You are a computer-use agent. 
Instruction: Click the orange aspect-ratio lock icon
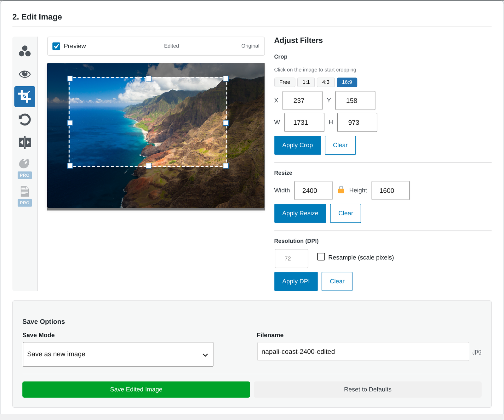point(341,190)
